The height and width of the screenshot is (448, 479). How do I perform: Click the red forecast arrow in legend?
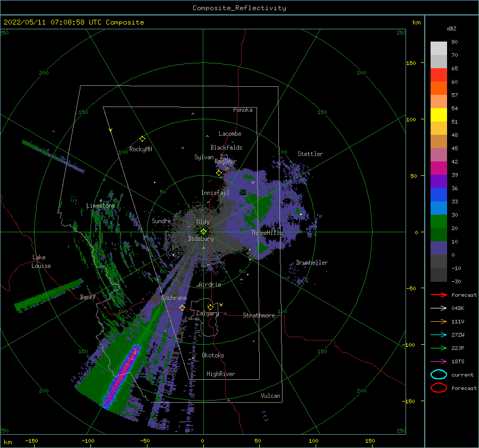click(439, 295)
